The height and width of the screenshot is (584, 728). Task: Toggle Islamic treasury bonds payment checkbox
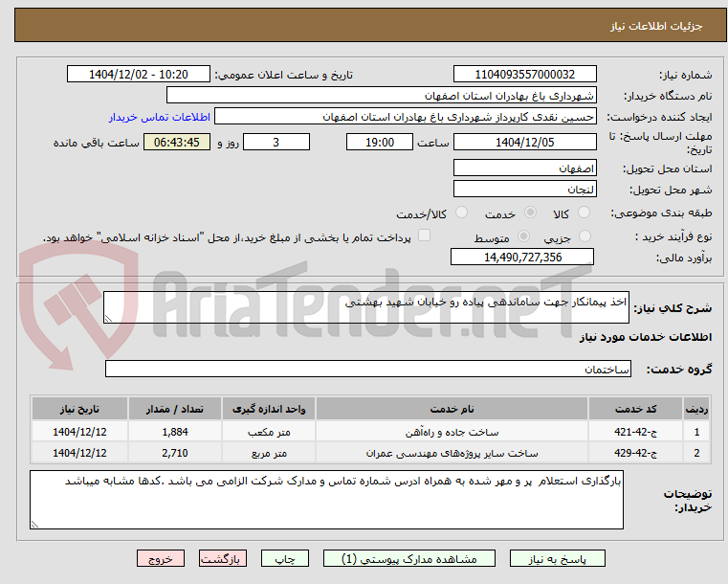(424, 236)
